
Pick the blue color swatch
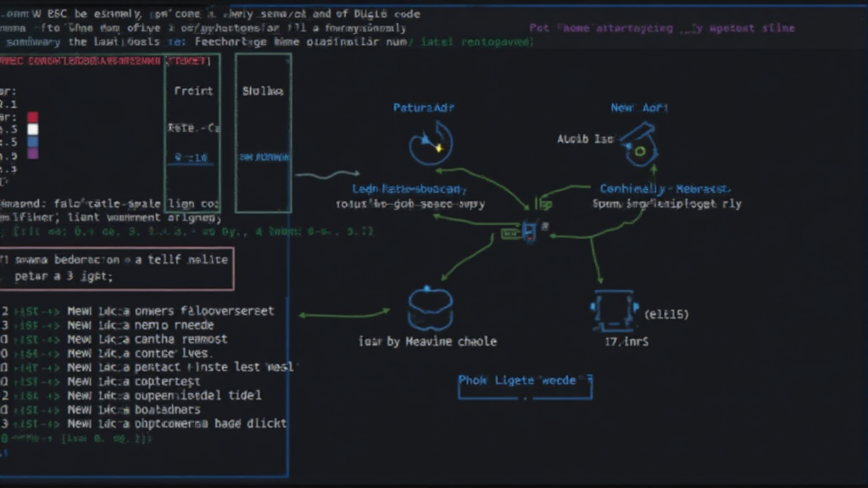pyautogui.click(x=32, y=142)
